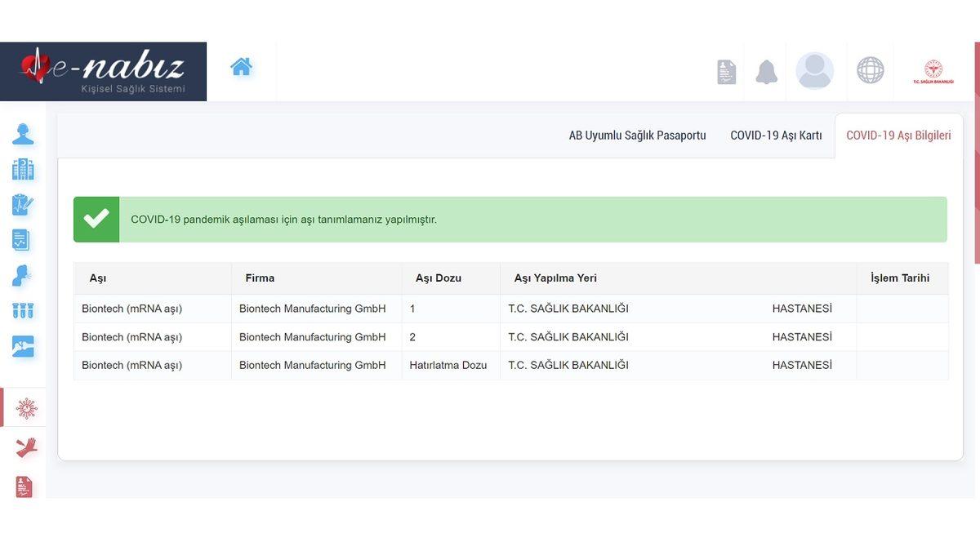Open the document icon in header

[x=726, y=72]
